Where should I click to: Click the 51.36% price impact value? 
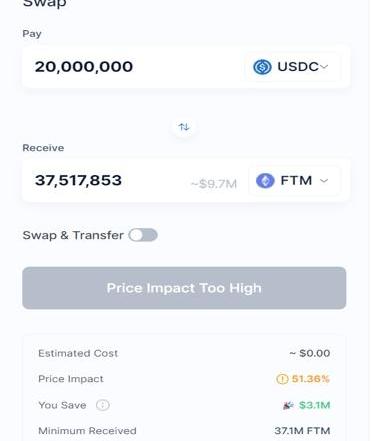pyautogui.click(x=311, y=379)
